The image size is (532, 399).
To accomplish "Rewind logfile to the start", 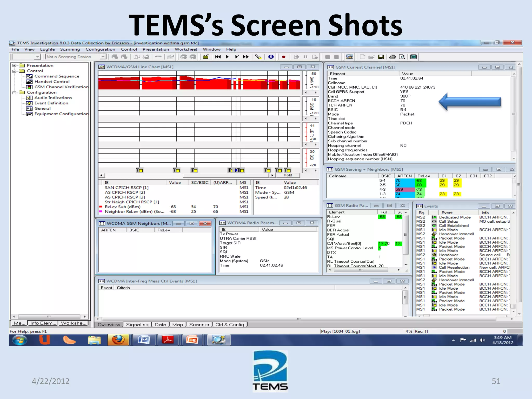I will [x=218, y=57].
